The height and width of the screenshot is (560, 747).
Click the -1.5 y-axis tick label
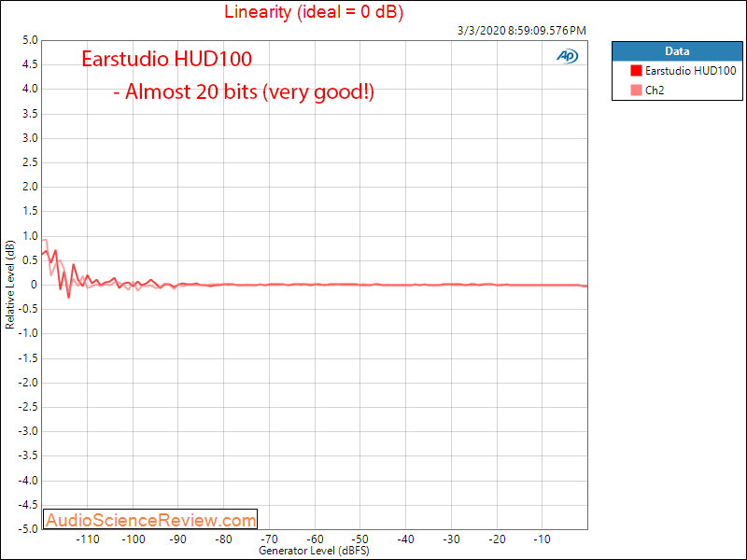pyautogui.click(x=28, y=358)
